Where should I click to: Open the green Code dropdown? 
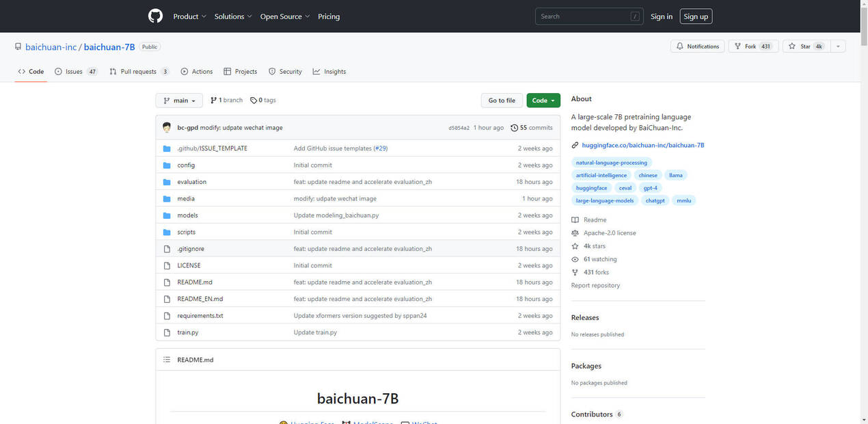[x=543, y=100]
